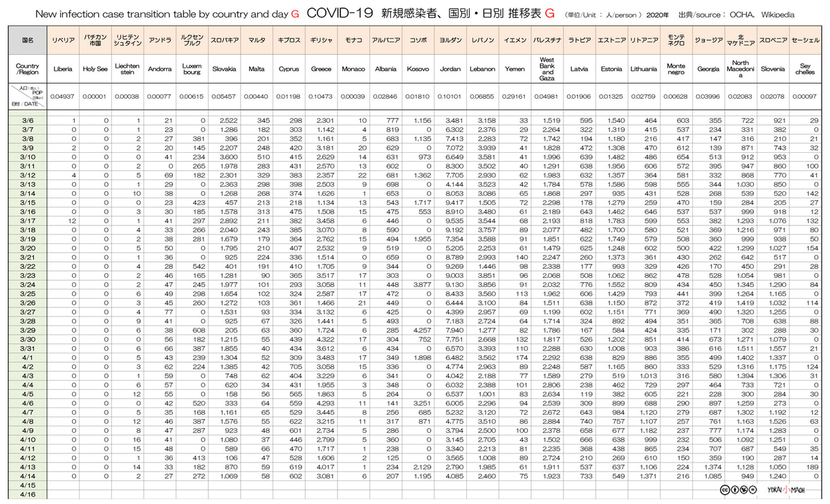
Task: Select the Kosovo value 4,257 on 3/29
Action: click(x=421, y=330)
